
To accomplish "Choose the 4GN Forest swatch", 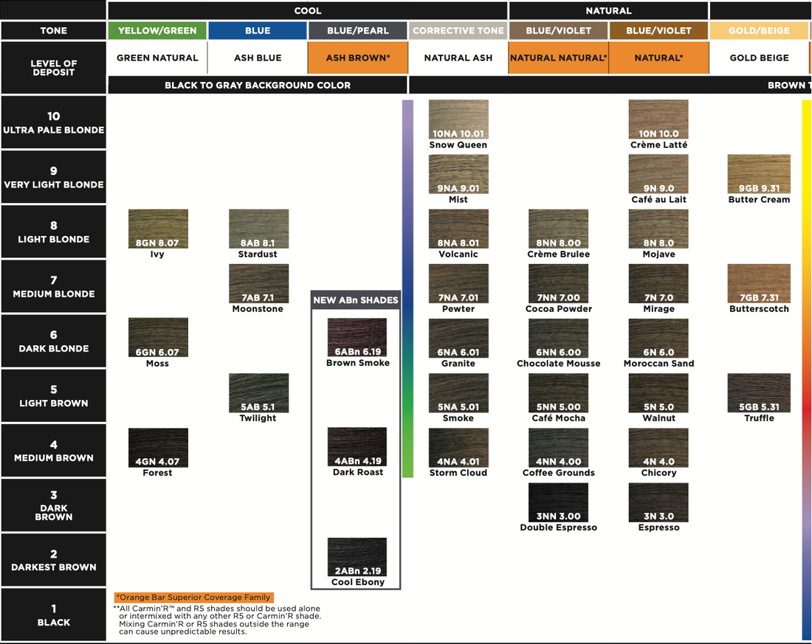I will coord(158,447).
